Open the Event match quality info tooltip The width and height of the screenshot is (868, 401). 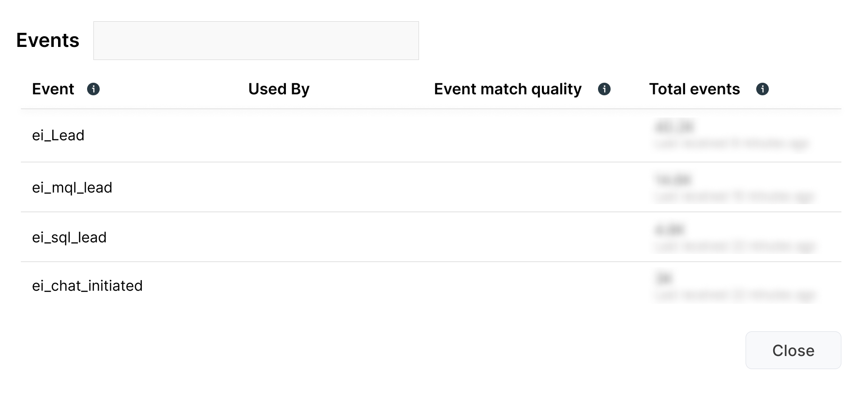[x=604, y=89]
